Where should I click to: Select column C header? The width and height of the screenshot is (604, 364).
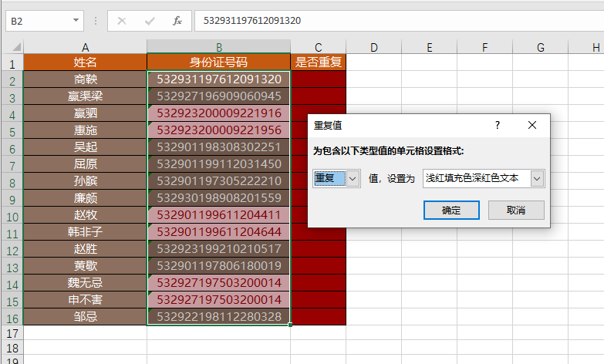tap(318, 47)
